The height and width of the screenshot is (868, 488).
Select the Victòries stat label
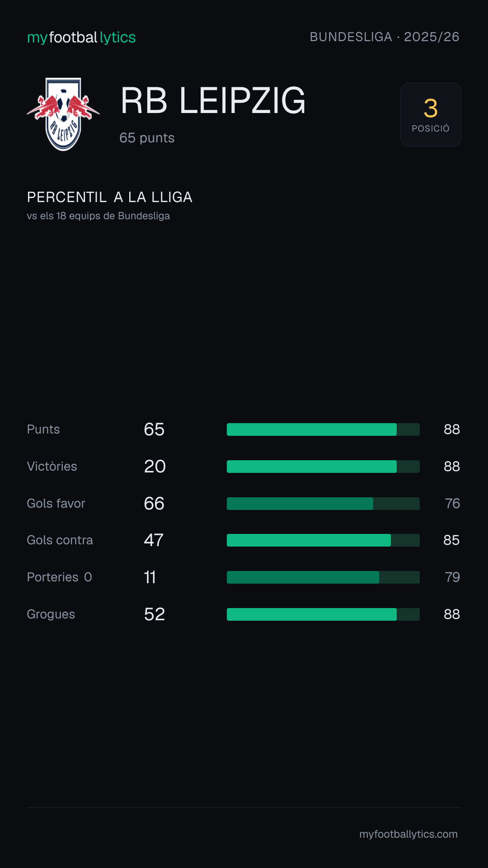(x=52, y=467)
